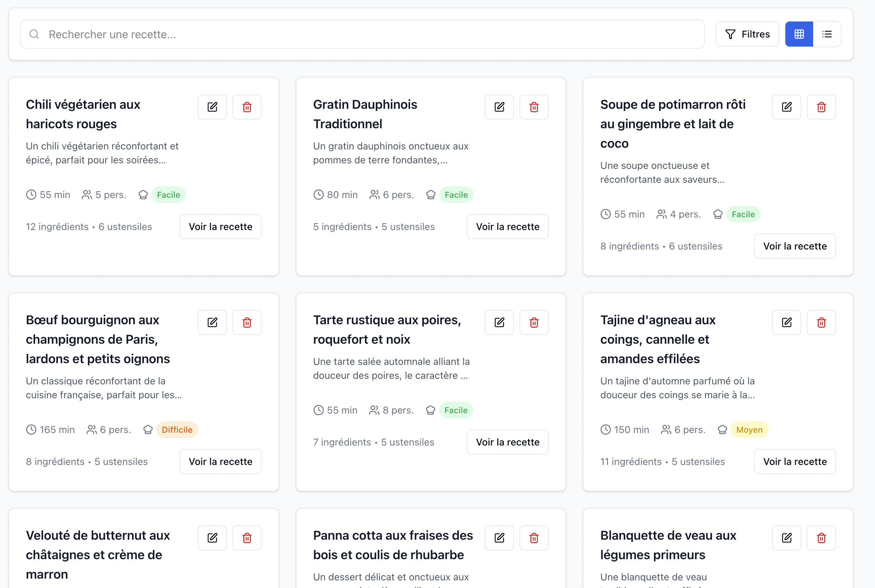Screen dimensions: 875x588
Task: Click the recipe search field
Action: (362, 34)
